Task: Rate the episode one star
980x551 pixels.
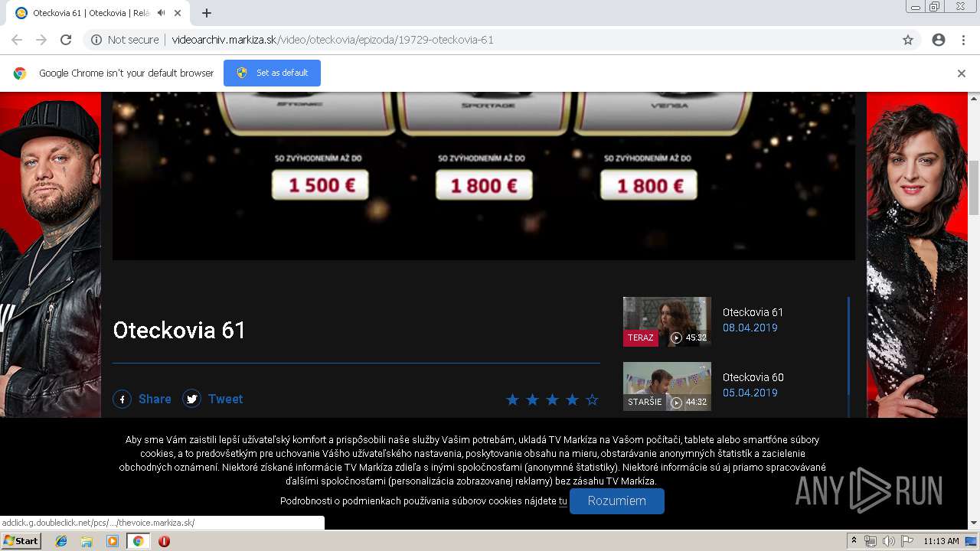Action: pyautogui.click(x=513, y=399)
